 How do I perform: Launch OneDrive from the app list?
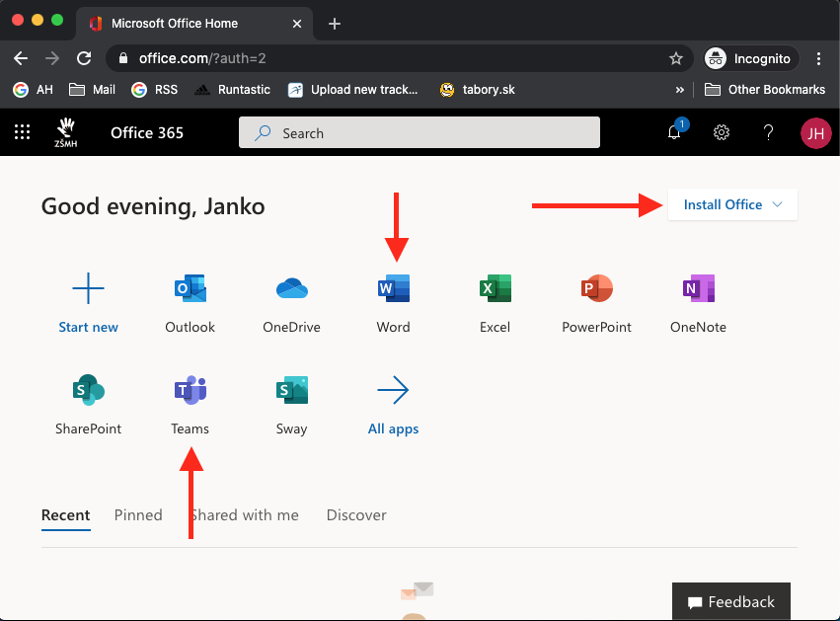[x=291, y=289]
